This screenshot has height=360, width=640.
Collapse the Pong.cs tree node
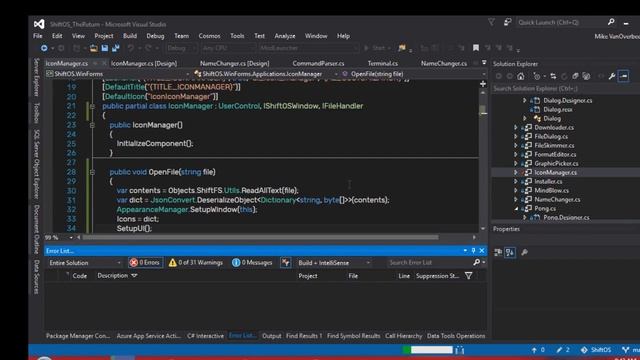[x=516, y=209]
